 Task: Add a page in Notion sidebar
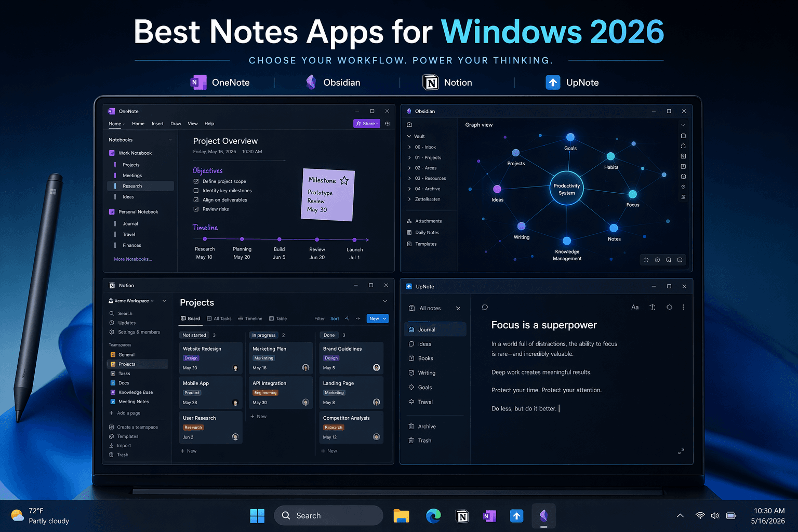pyautogui.click(x=125, y=413)
